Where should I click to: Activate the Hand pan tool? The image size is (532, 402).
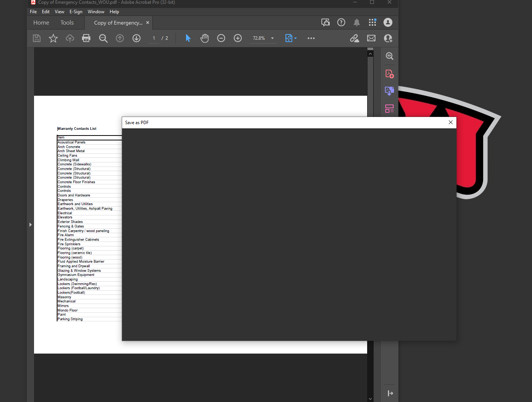tap(205, 38)
